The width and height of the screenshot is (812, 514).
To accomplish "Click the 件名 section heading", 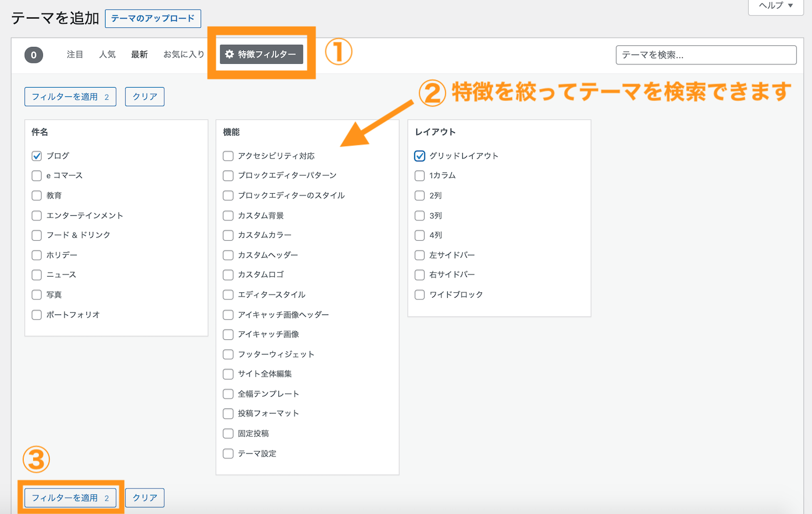I will pyautogui.click(x=40, y=132).
